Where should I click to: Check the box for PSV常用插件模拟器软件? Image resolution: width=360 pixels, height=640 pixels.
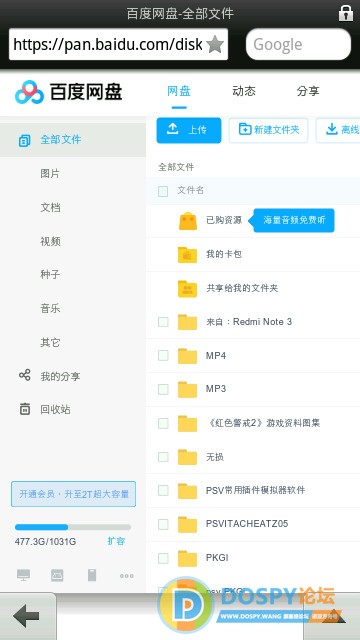[x=163, y=490]
